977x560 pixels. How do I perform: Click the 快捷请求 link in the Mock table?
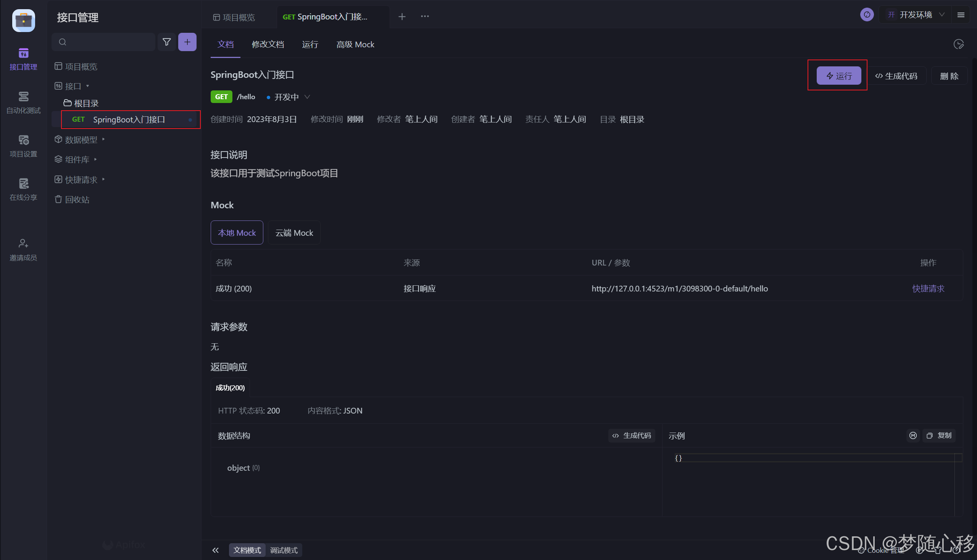928,288
